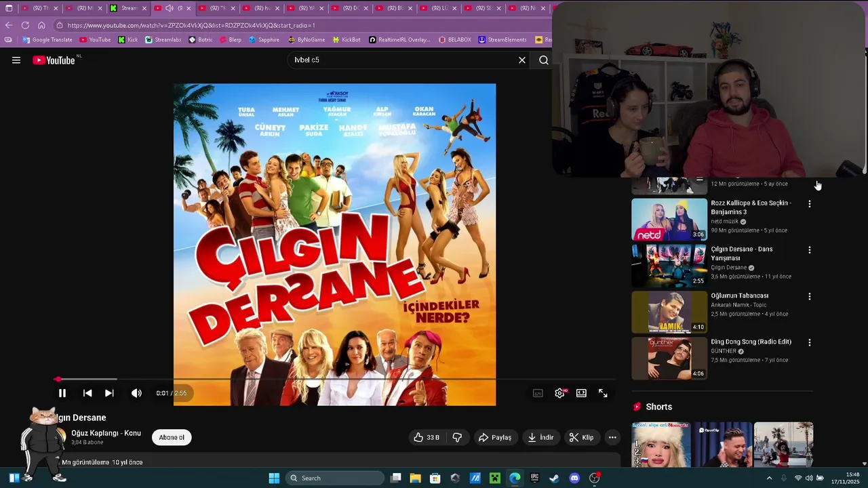This screenshot has height=488, width=868.
Task: Open the Oğlumun Tabancası video title
Action: (739, 296)
